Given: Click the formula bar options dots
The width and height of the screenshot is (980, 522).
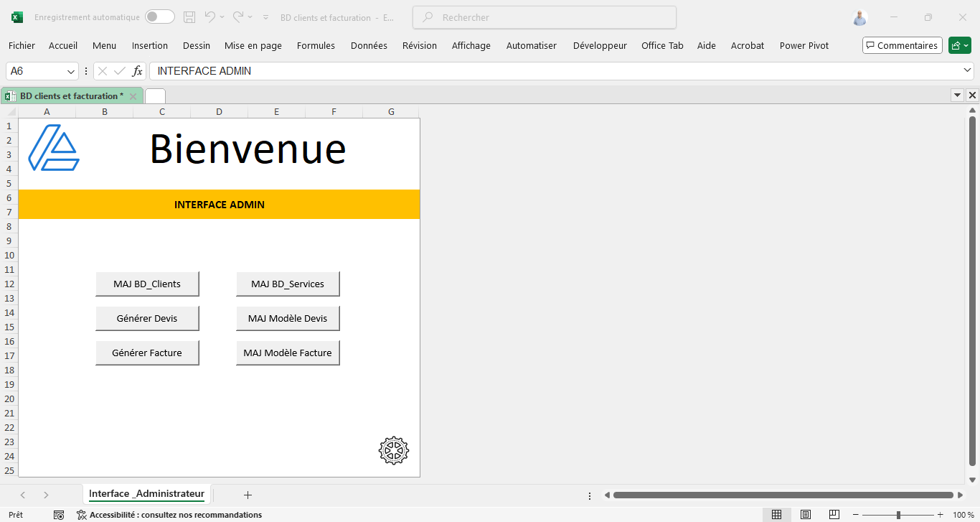Looking at the screenshot, I should click(87, 71).
